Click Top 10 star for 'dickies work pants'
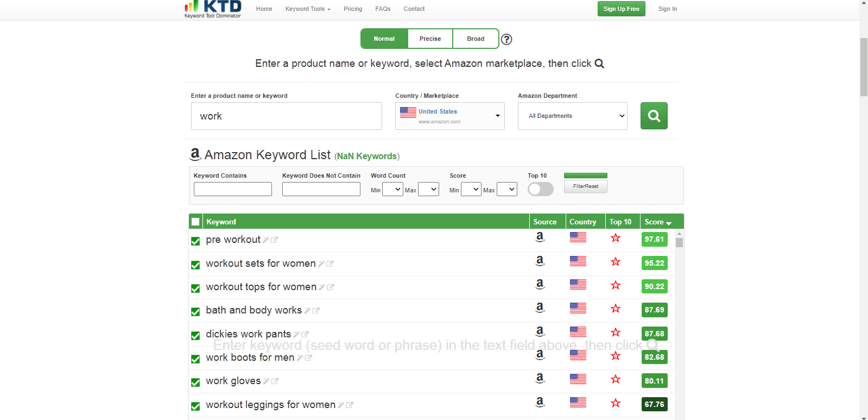The image size is (868, 420). click(x=616, y=332)
